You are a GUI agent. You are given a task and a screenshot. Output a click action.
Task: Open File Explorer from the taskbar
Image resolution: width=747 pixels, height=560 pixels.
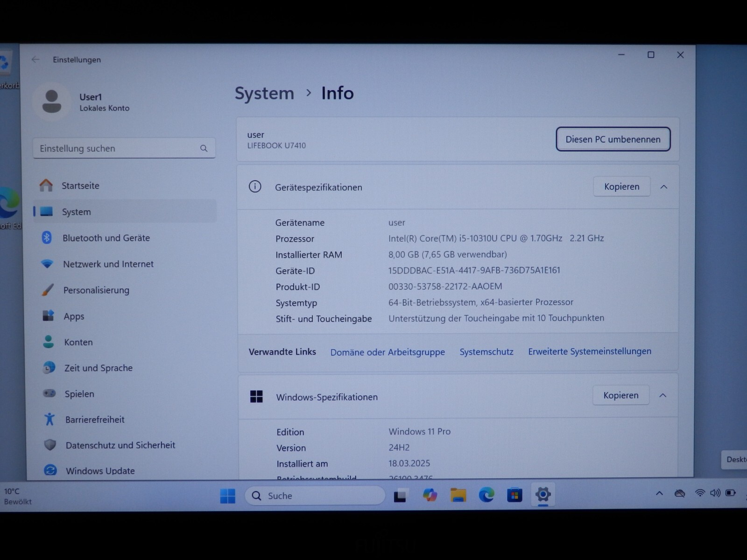pyautogui.click(x=458, y=495)
